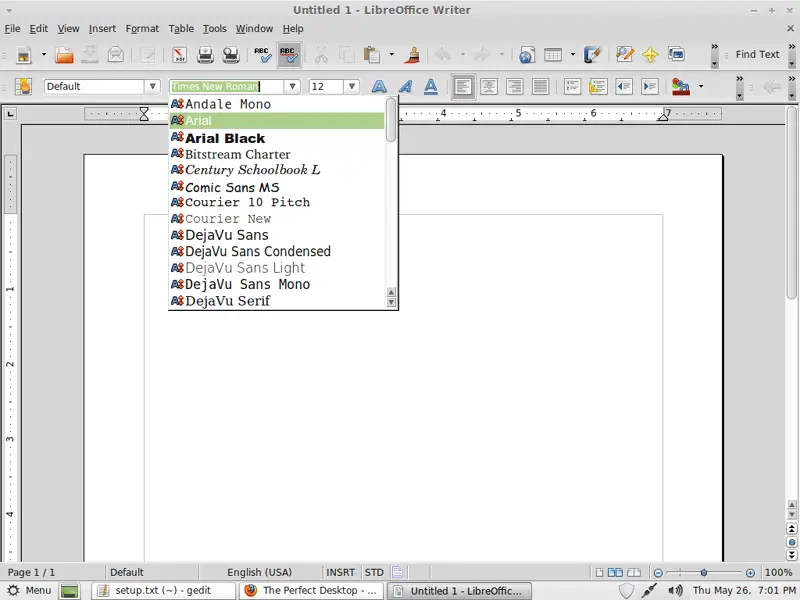
Task: Open the Tools menu
Action: (x=214, y=29)
